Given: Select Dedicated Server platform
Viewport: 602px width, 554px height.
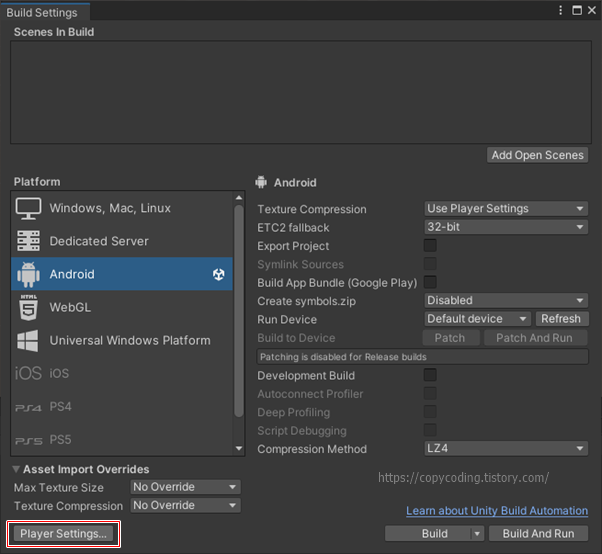Looking at the screenshot, I should tap(122, 241).
